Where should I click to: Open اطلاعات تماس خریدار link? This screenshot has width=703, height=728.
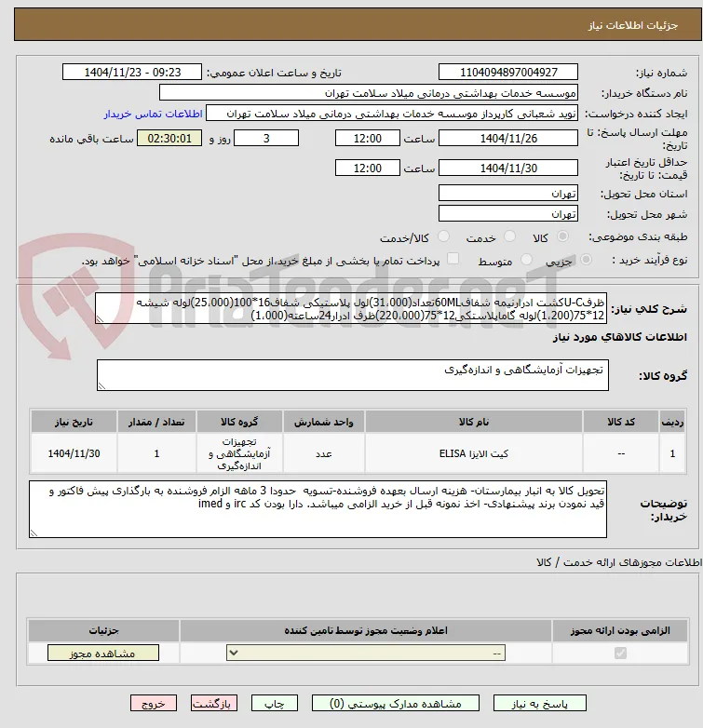point(154,114)
